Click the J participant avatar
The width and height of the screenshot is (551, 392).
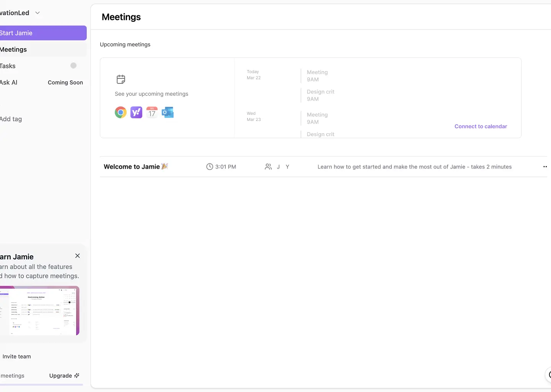click(278, 167)
